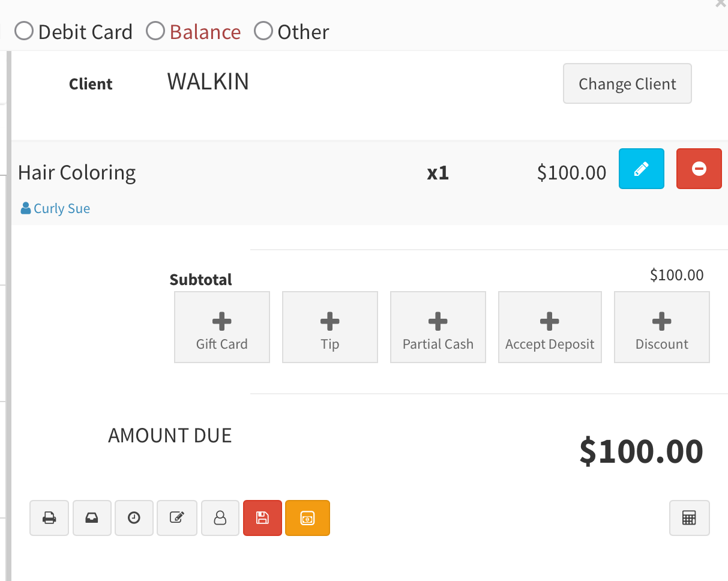This screenshot has height=581, width=728.
Task: Click the edit note icon in bottom toolbar
Action: 177,517
